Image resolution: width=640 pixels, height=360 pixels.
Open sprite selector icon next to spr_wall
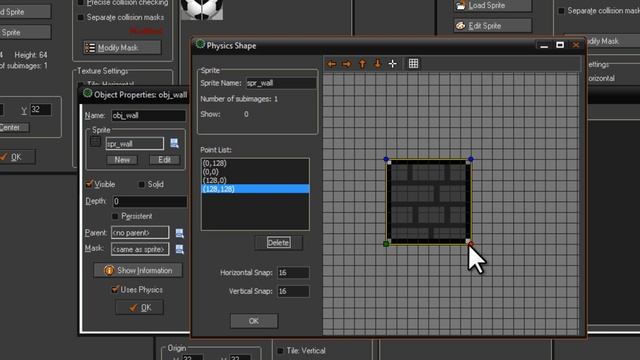point(174,143)
